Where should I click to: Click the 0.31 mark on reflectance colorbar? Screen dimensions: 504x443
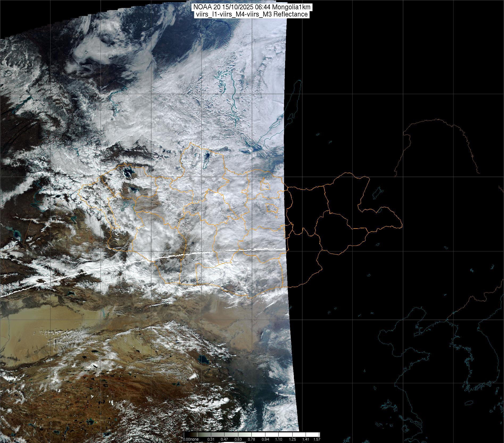point(211,440)
